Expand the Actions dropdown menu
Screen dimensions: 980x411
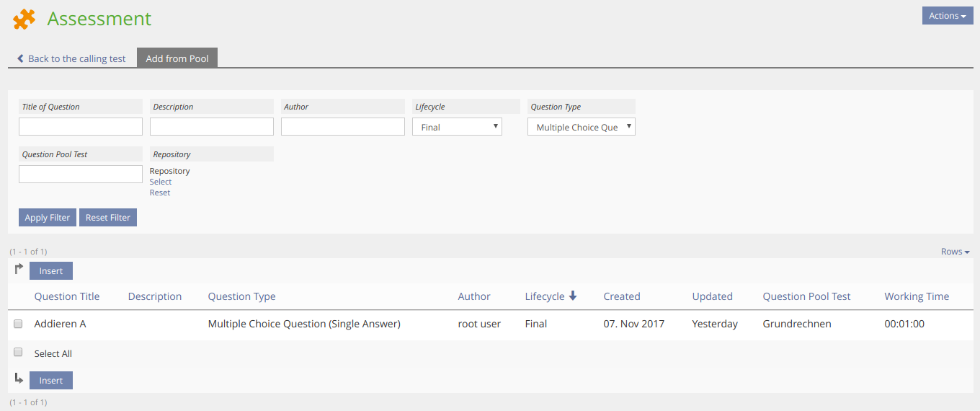(x=947, y=16)
